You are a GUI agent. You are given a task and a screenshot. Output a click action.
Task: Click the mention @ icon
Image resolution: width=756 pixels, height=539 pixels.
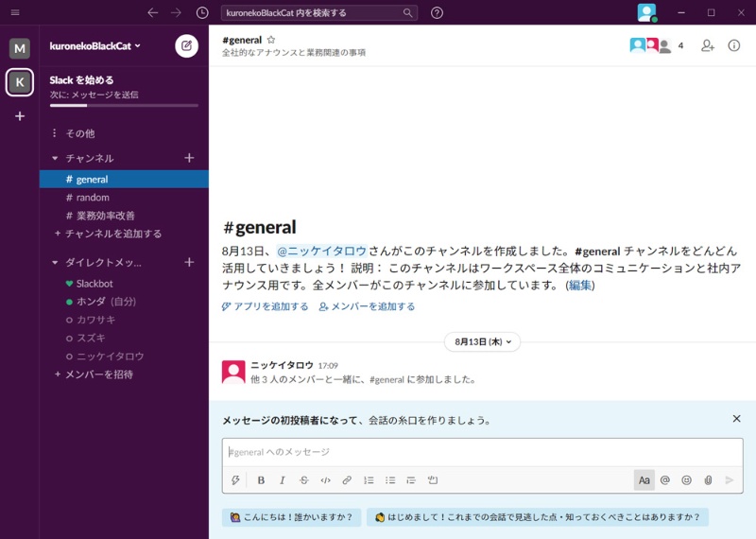click(665, 480)
